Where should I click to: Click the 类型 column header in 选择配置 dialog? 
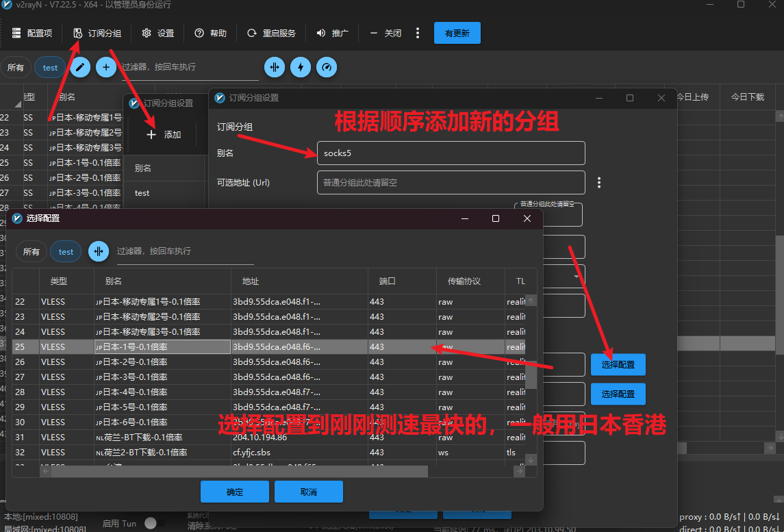click(x=66, y=281)
